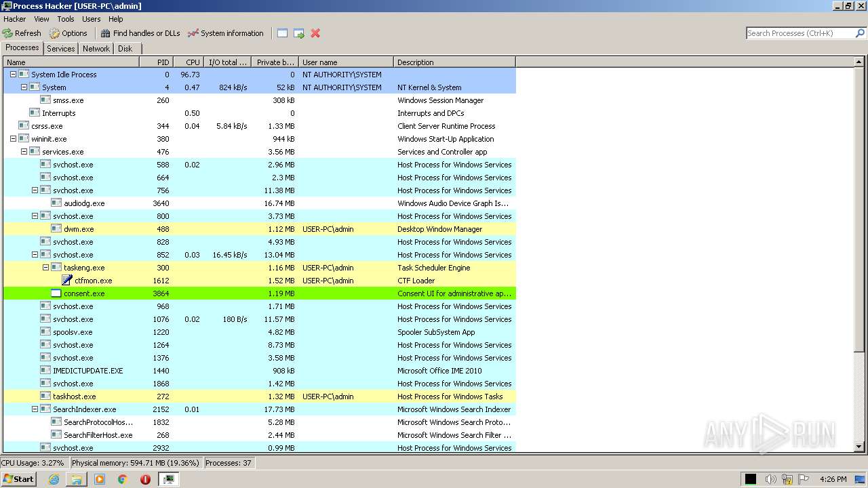Click the consent.exe process icon
Image resolution: width=868 pixels, height=488 pixels.
[56, 293]
